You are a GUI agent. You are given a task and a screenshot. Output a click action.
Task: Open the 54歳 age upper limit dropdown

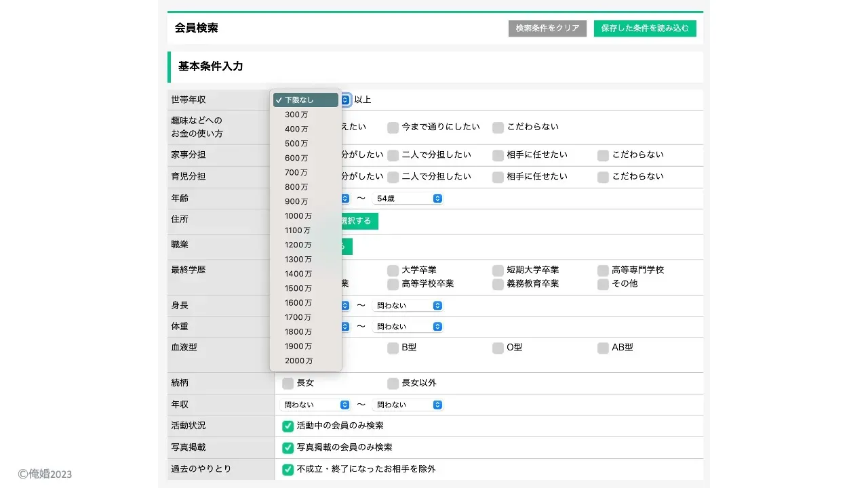pos(408,199)
